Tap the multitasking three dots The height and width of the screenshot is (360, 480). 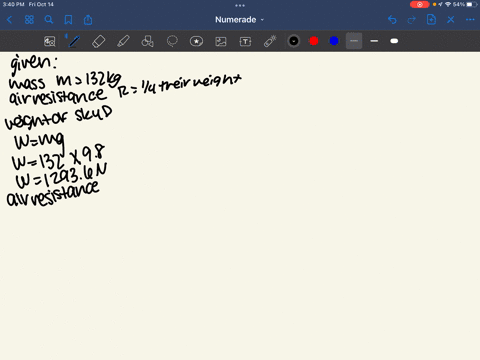click(240, 5)
